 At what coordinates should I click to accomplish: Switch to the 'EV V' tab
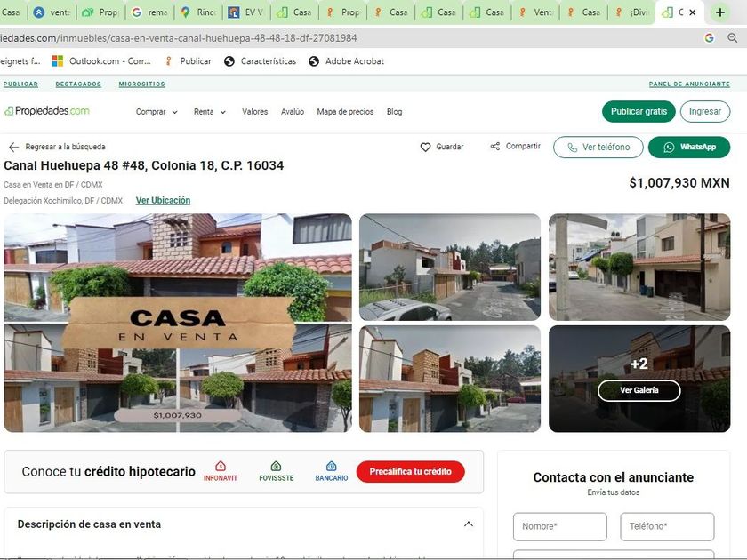pos(246,12)
